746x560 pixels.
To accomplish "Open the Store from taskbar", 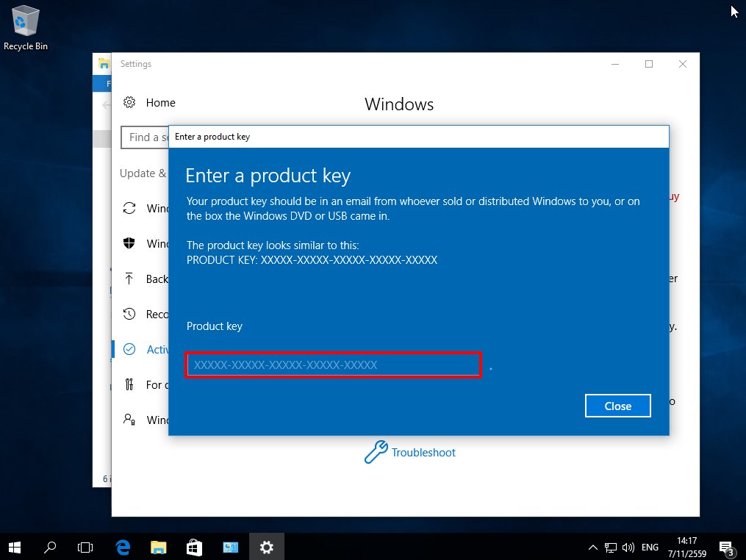I will click(x=194, y=548).
